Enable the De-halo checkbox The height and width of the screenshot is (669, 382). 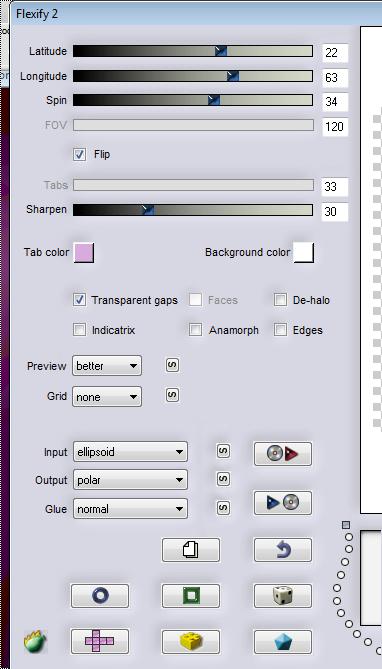280,300
